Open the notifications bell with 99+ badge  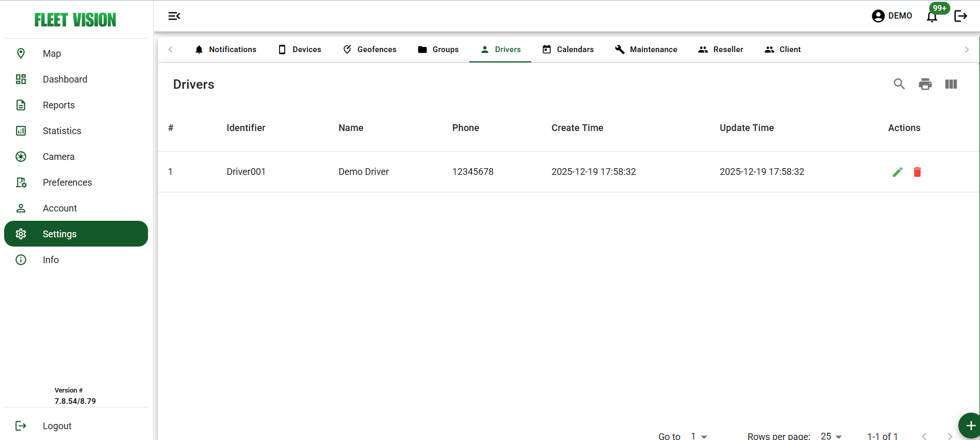(932, 17)
